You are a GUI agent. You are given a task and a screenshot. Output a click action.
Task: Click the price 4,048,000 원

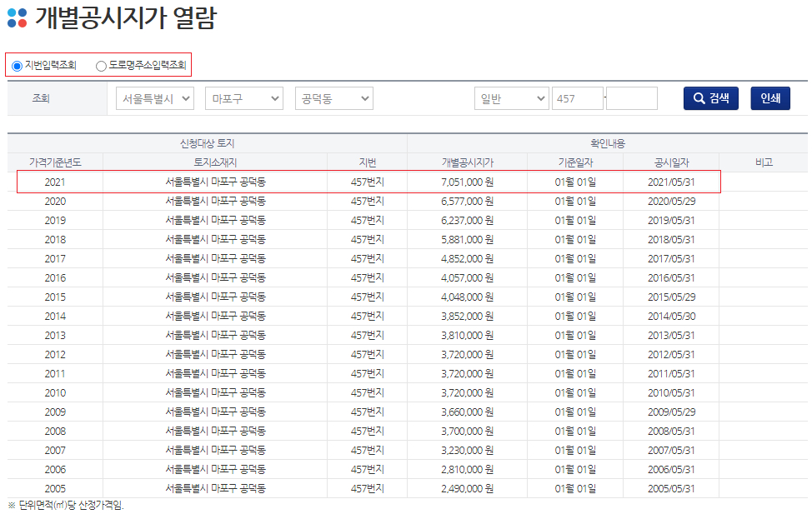[467, 297]
